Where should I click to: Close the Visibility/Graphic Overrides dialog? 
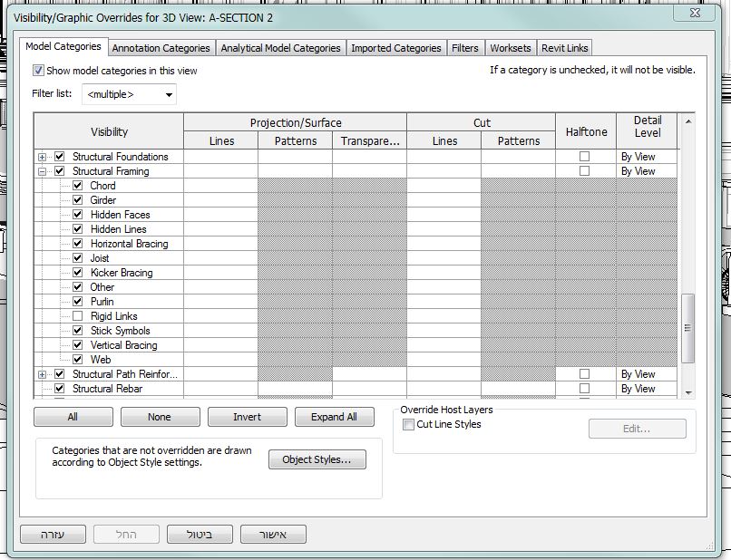point(694,13)
